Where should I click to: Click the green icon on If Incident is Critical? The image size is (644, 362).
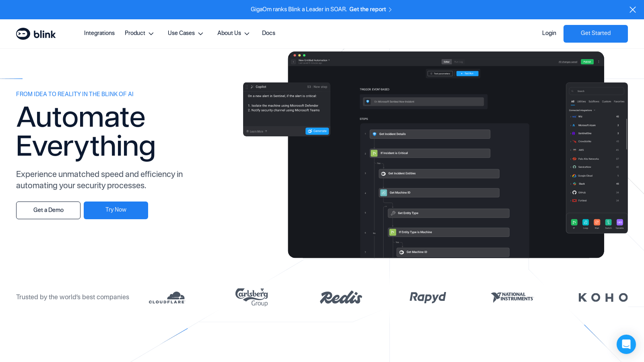point(374,153)
